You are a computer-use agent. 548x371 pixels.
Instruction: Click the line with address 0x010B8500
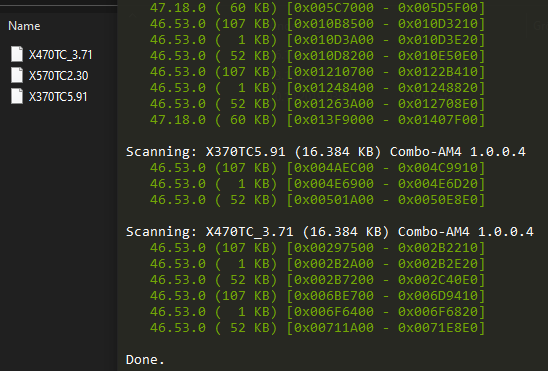[317, 24]
